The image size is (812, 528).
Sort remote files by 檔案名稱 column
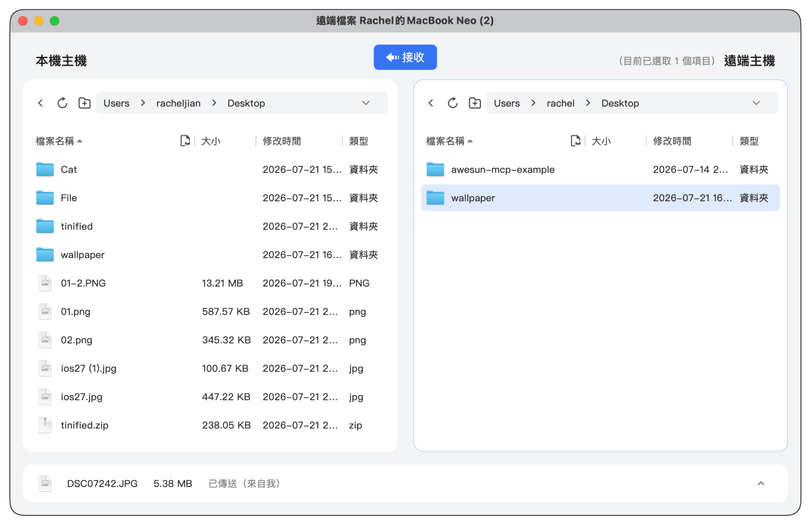(x=449, y=141)
